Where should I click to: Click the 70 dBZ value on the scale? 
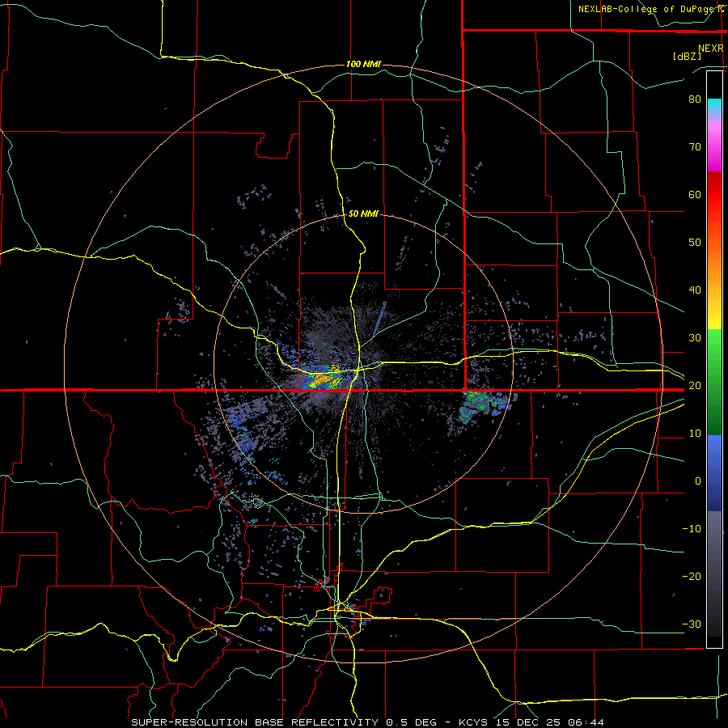695,147
